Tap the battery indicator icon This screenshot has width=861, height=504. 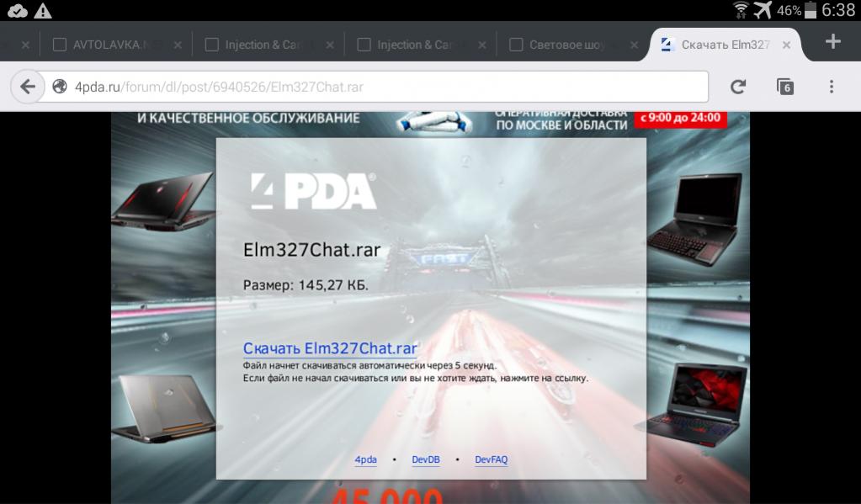pyautogui.click(x=810, y=10)
